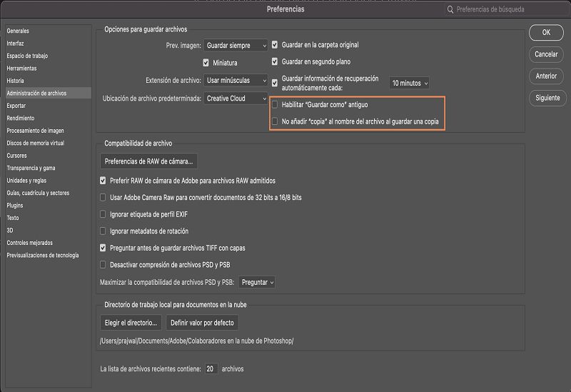Open the Texto preferences section
The height and width of the screenshot is (392, 571).
coord(48,218)
